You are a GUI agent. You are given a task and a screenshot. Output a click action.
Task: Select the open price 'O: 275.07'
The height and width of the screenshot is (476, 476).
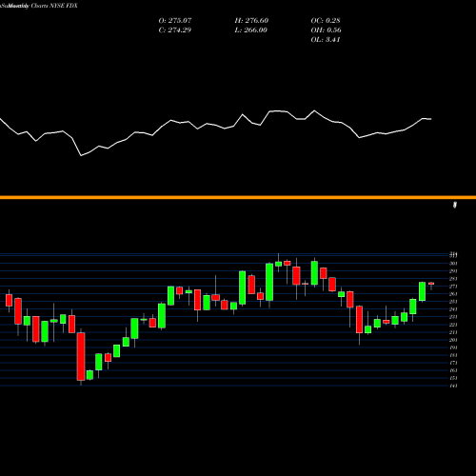pos(175,21)
